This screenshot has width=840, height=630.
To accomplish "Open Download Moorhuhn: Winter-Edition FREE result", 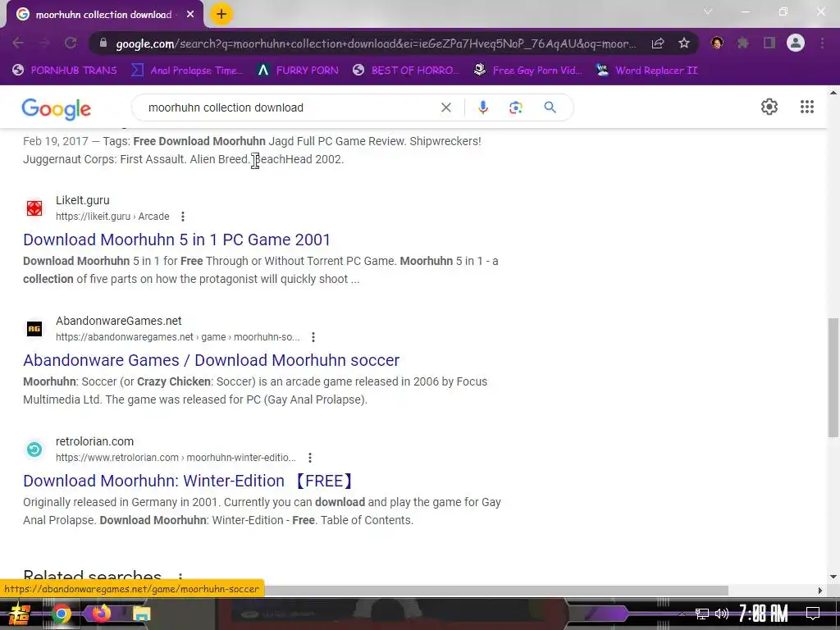I will pos(189,481).
